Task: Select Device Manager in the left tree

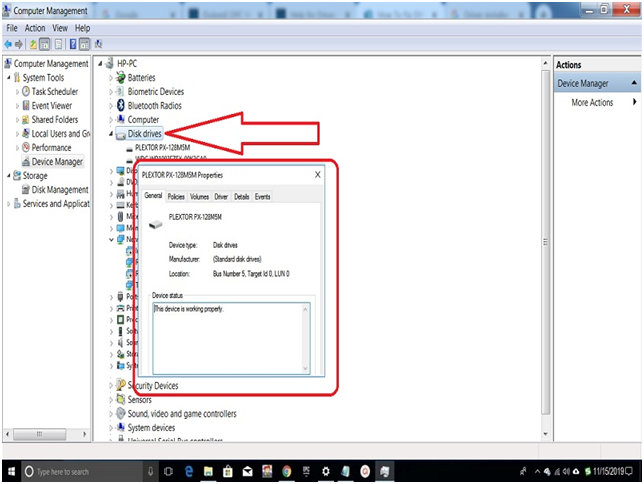Action: pyautogui.click(x=57, y=161)
